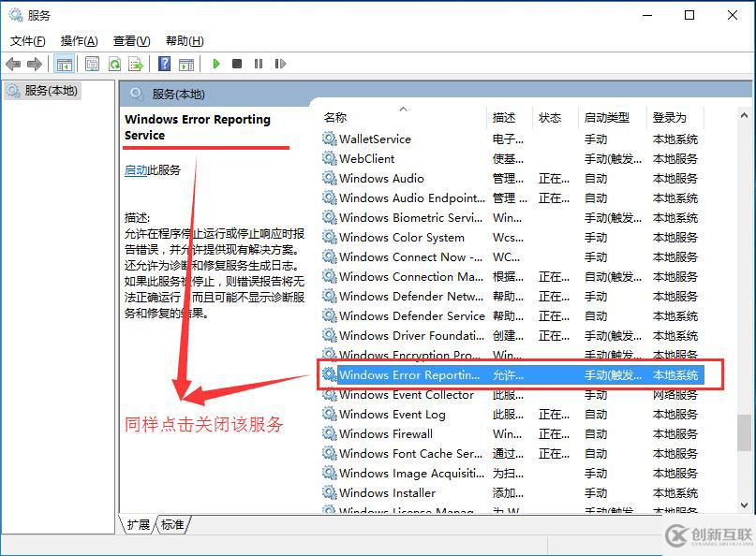Click 正在... status of Windows Audio row

pos(554,178)
